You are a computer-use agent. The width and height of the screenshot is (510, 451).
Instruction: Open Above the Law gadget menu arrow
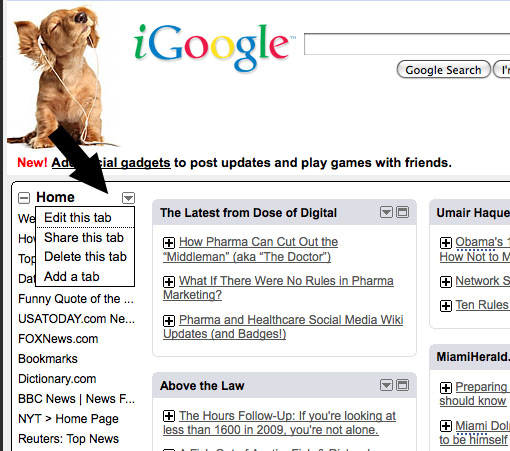[386, 385]
